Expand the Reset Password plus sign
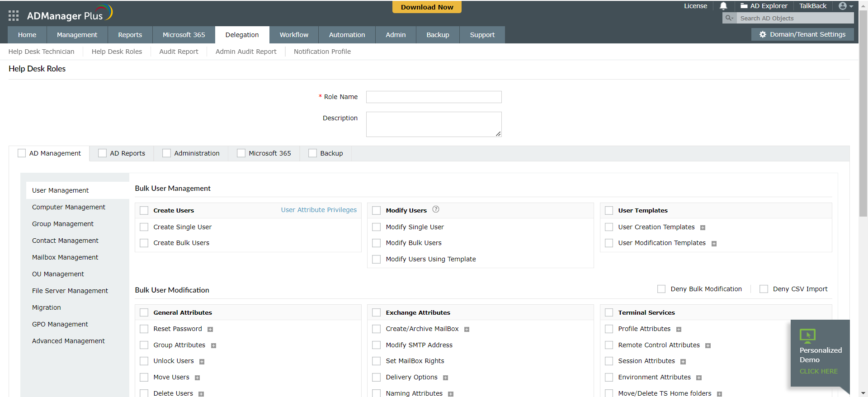This screenshot has height=397, width=868. point(210,330)
